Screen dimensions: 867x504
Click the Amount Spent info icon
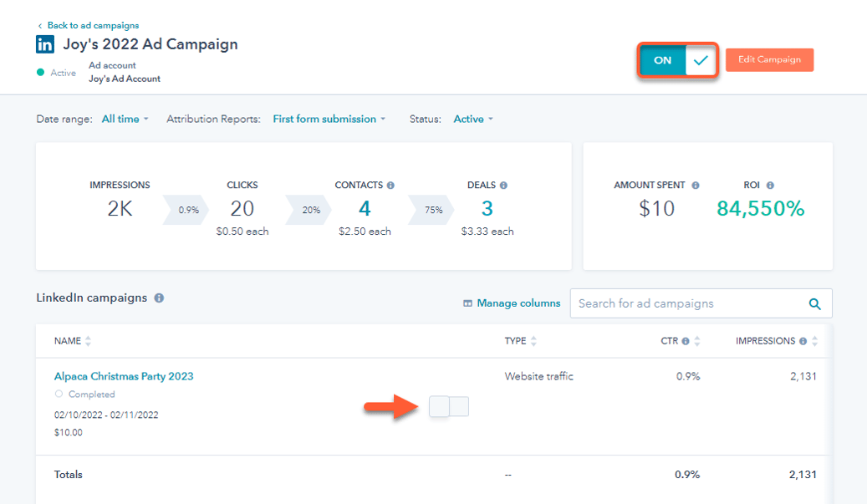(696, 186)
